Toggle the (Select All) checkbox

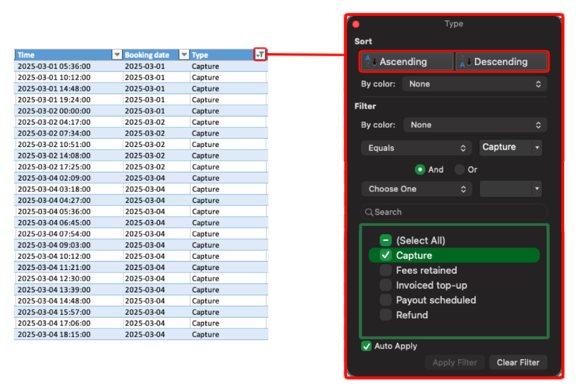(385, 240)
